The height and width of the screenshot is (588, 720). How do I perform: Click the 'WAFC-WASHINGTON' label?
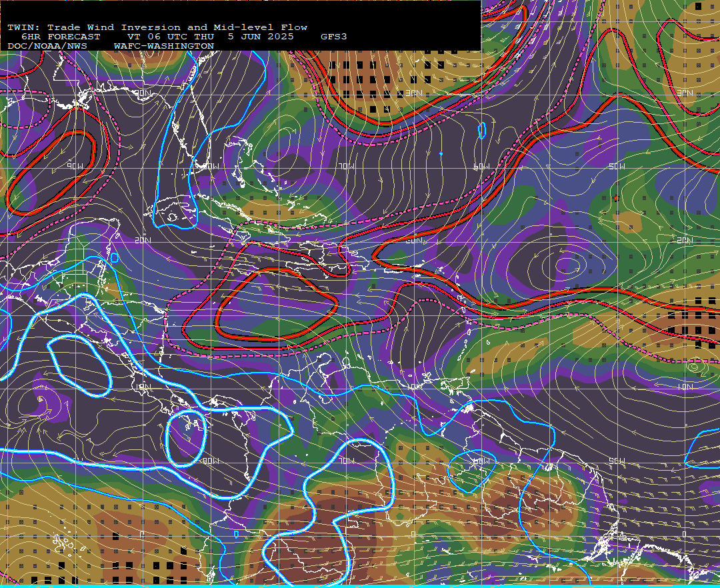(x=164, y=47)
